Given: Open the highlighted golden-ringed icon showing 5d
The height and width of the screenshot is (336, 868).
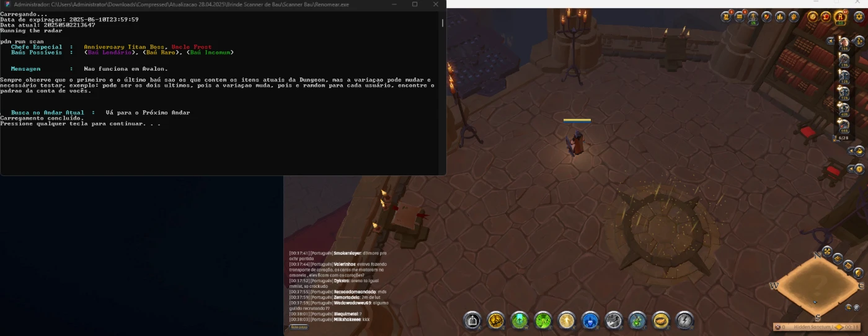Looking at the screenshot, I should [x=841, y=17].
